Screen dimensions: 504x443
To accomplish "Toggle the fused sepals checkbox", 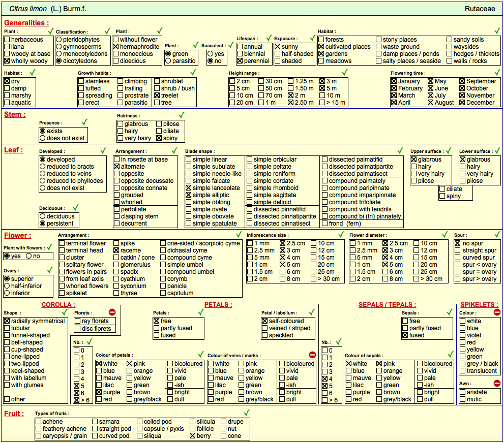I will (x=405, y=335).
